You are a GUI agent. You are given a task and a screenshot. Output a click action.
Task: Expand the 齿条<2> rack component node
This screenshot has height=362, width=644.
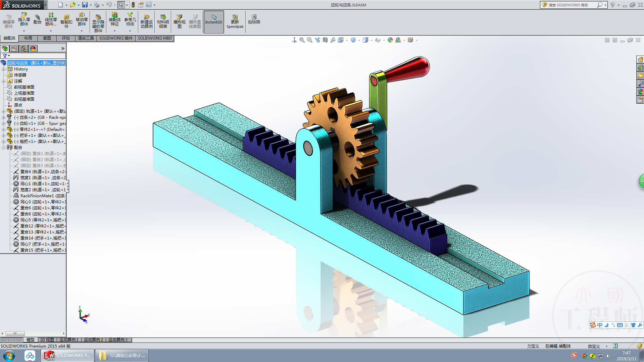pyautogui.click(x=4, y=117)
